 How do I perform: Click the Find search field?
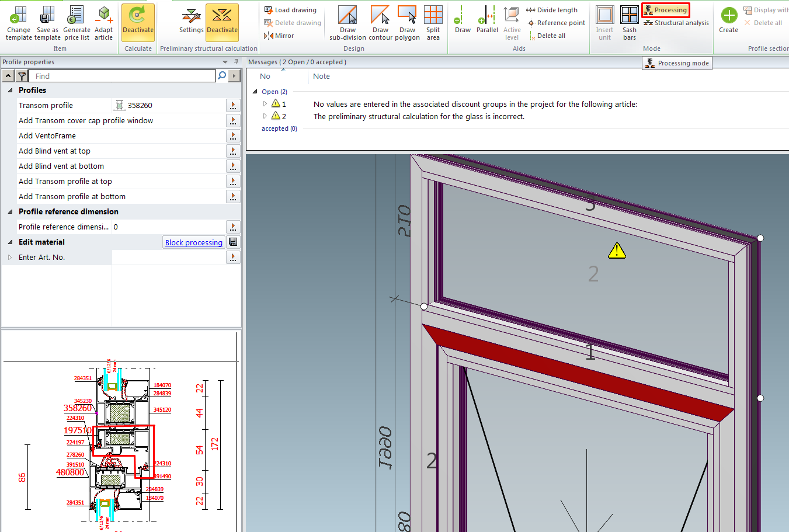pyautogui.click(x=123, y=76)
